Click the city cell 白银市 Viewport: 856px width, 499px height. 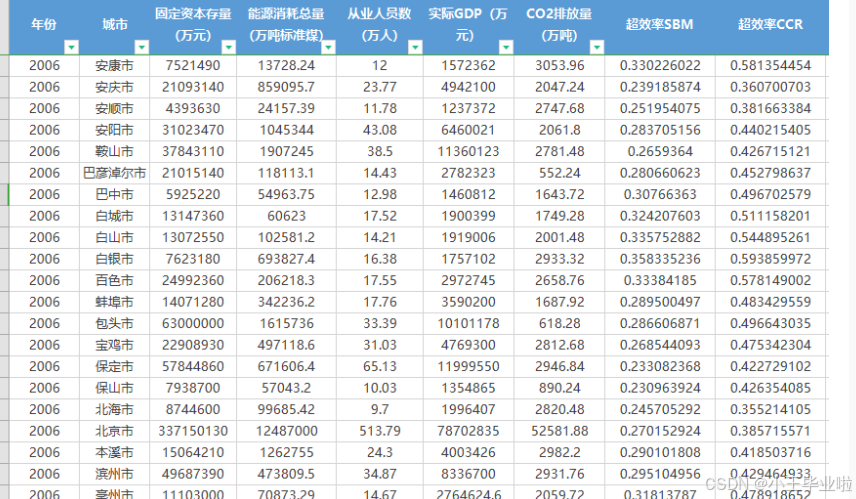(x=115, y=259)
